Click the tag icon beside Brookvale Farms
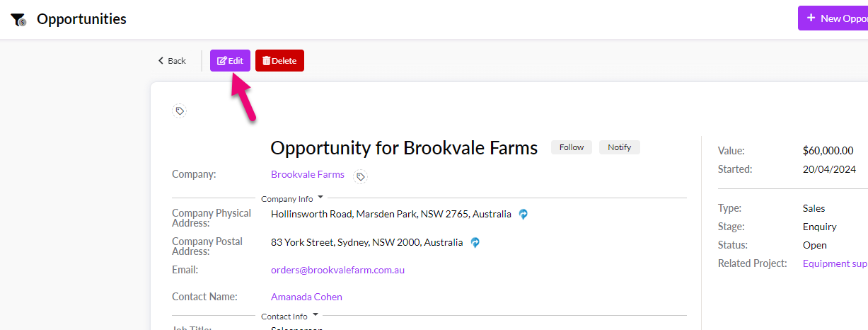 point(361,176)
